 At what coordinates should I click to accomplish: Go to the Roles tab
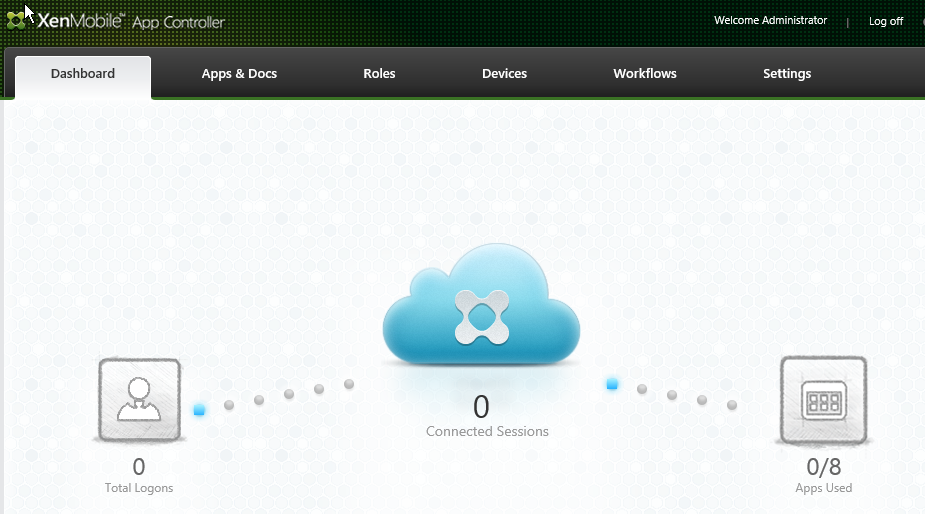pyautogui.click(x=379, y=74)
